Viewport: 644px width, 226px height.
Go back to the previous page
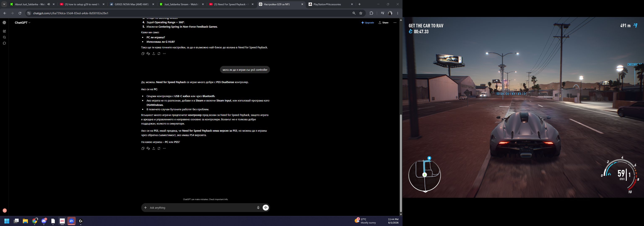click(5, 13)
